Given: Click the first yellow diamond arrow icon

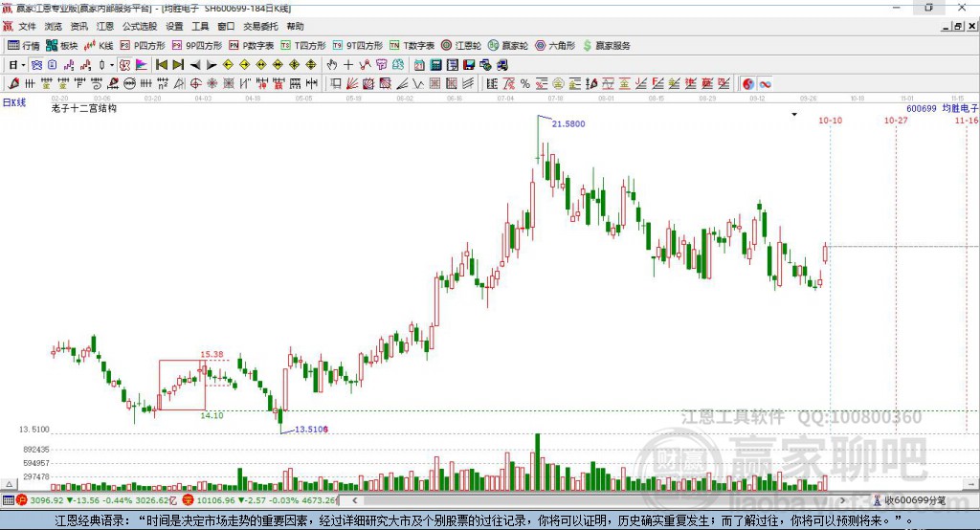Looking at the screenshot, I should [x=228, y=65].
